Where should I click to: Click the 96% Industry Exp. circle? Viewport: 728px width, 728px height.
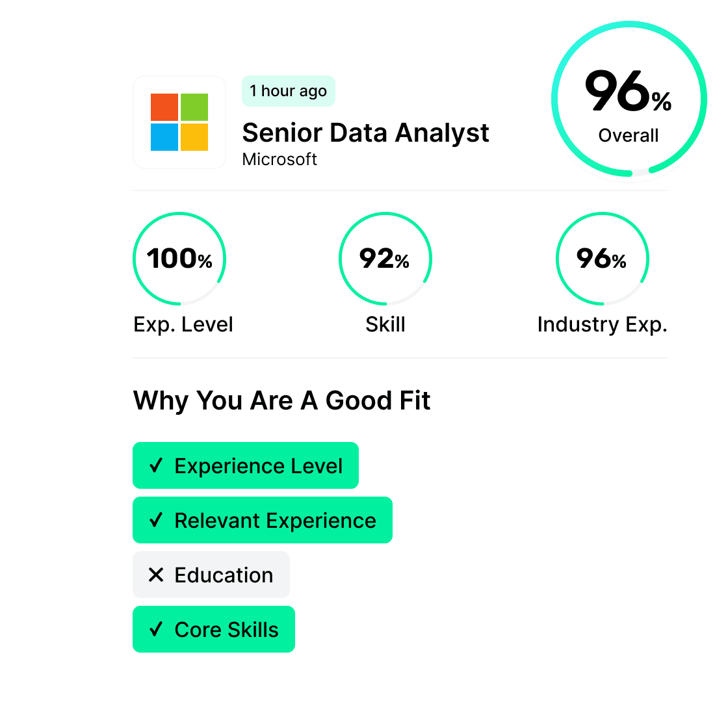(x=602, y=259)
